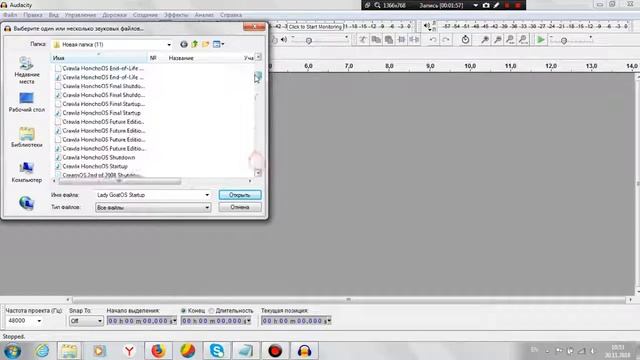Open the network location globe icon in the places bar
Viewport: 640px width, 360px height.
click(x=27, y=202)
